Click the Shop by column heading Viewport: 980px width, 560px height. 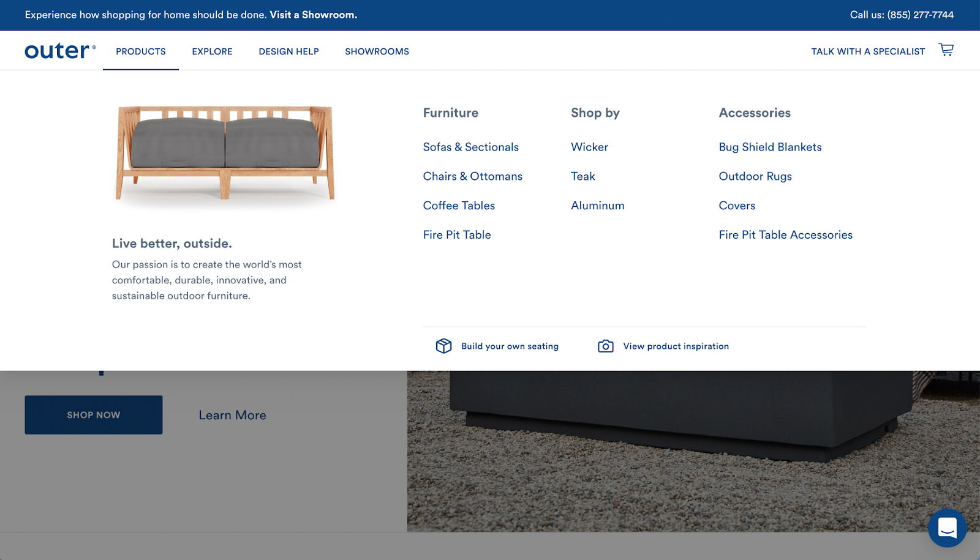coord(595,113)
